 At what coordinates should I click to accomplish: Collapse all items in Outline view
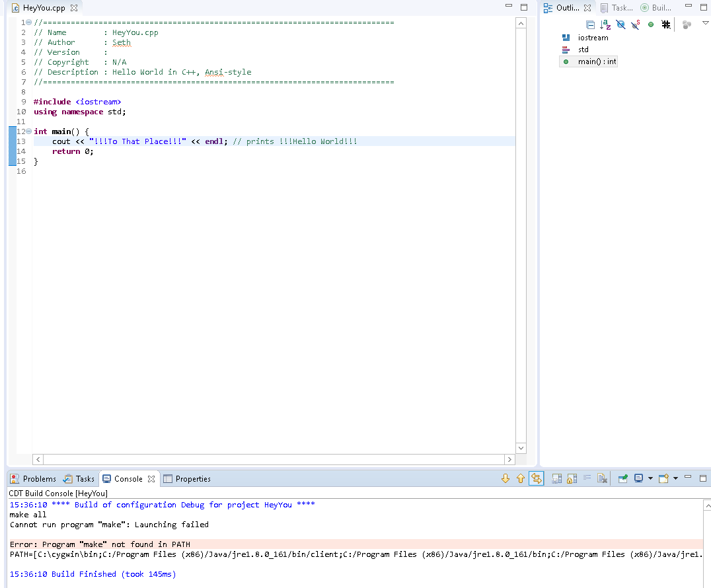point(590,25)
